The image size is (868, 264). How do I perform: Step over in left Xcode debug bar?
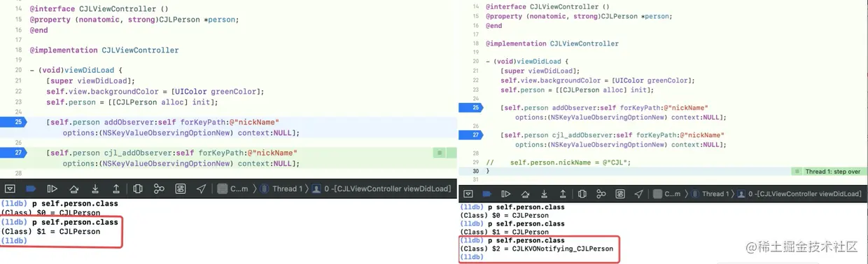pos(73,188)
